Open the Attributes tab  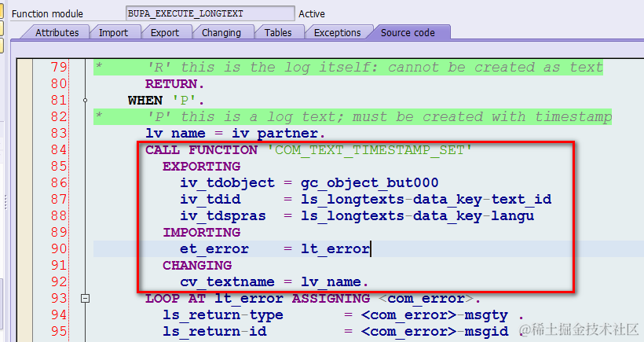(57, 32)
